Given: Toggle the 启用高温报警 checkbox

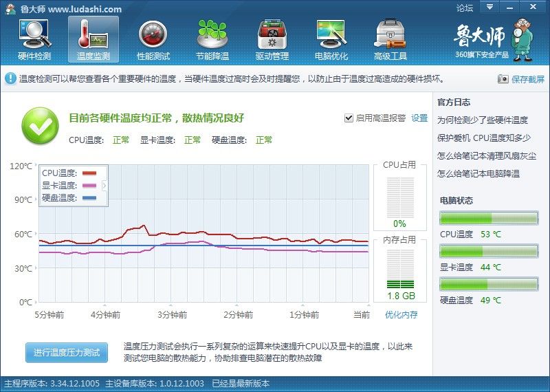Looking at the screenshot, I should (x=349, y=118).
